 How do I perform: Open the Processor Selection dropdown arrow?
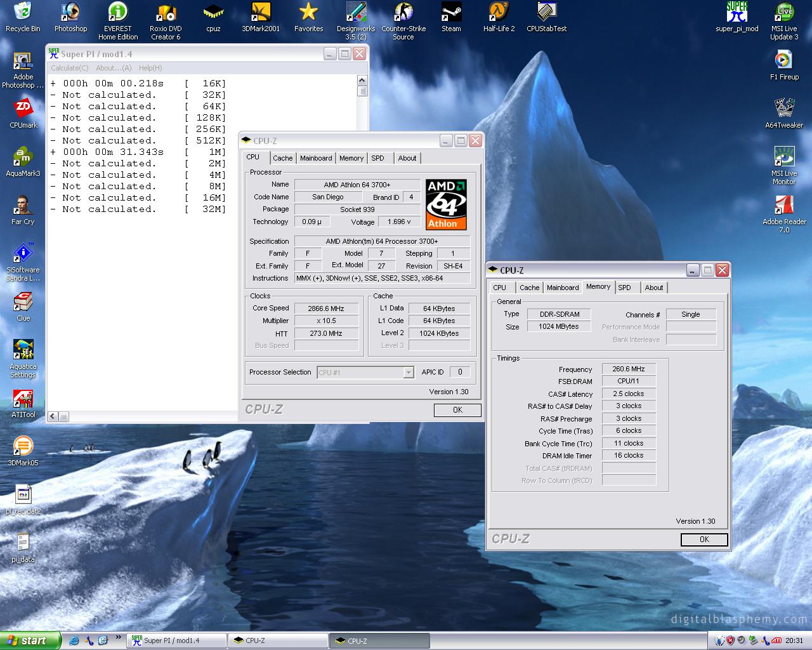point(409,373)
